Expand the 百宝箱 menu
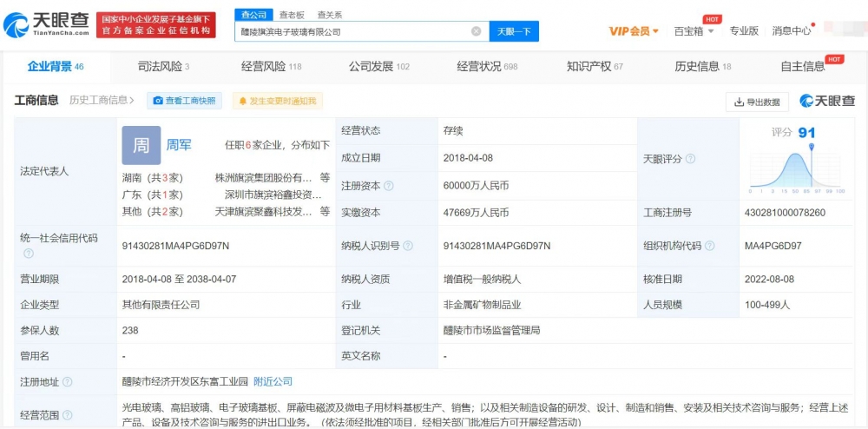Screen dimensions: 868x429 tap(694, 31)
